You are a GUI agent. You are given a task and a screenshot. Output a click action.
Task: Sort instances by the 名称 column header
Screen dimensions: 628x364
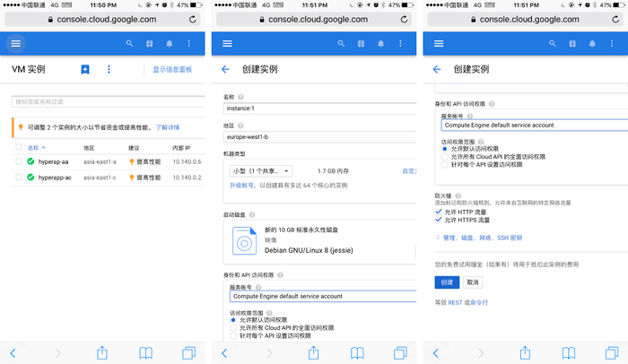36,148
